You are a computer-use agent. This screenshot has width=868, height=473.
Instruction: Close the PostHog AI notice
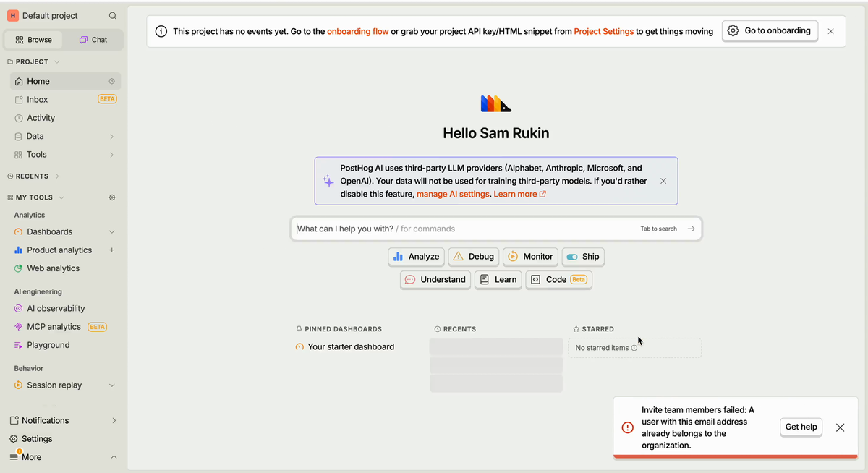(x=663, y=182)
